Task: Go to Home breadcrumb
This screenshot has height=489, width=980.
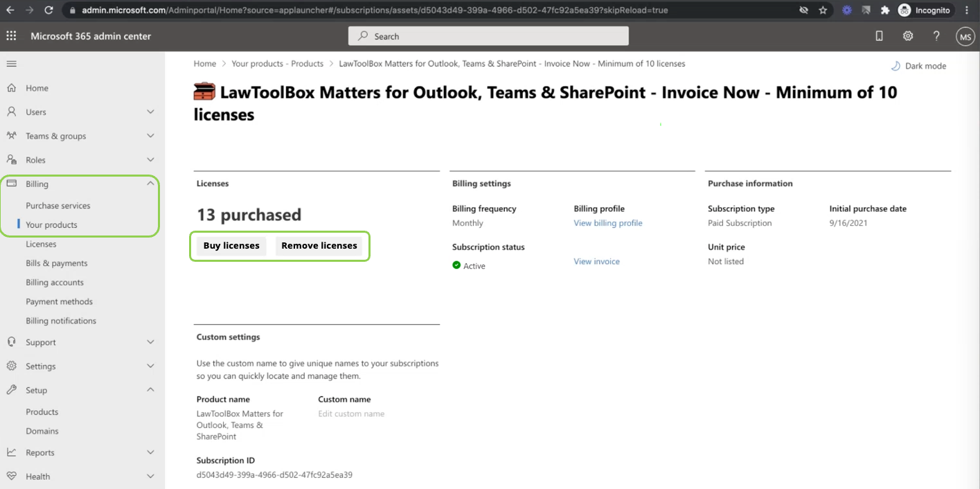Action: click(x=205, y=64)
